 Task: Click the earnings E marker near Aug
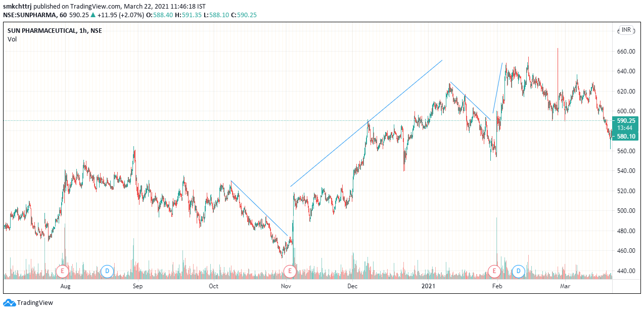click(x=62, y=271)
